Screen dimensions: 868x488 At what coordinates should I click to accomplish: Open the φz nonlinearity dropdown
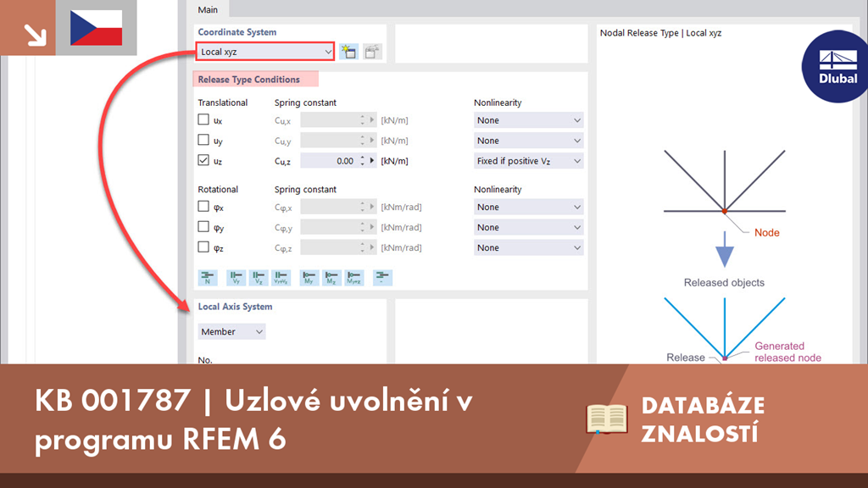(528, 248)
